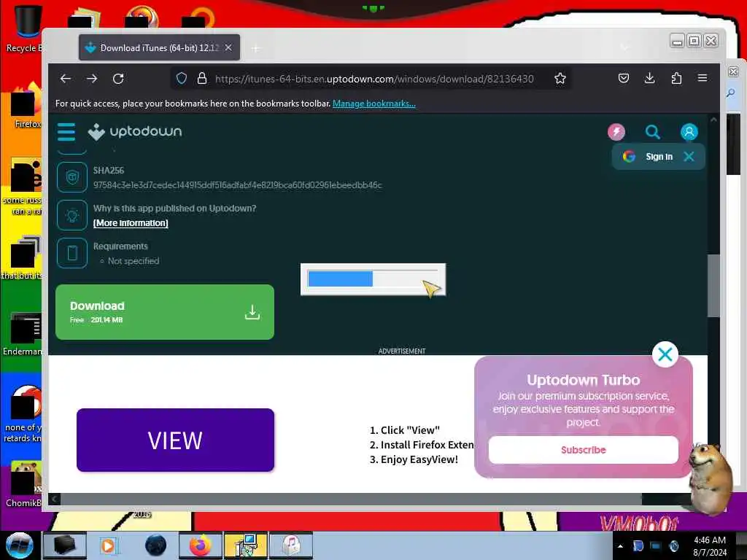Viewport: 747px width, 560px height.
Task: Select the SHA256 hash text
Action: point(237,184)
